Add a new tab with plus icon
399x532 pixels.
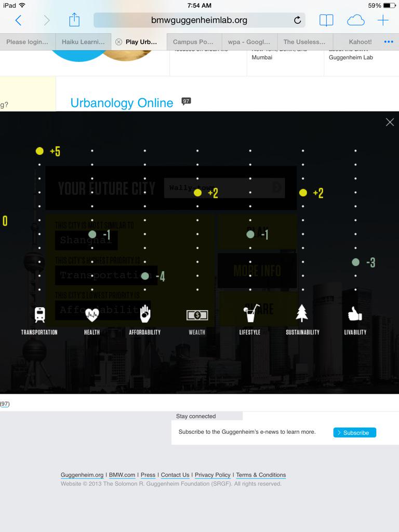[x=383, y=20]
